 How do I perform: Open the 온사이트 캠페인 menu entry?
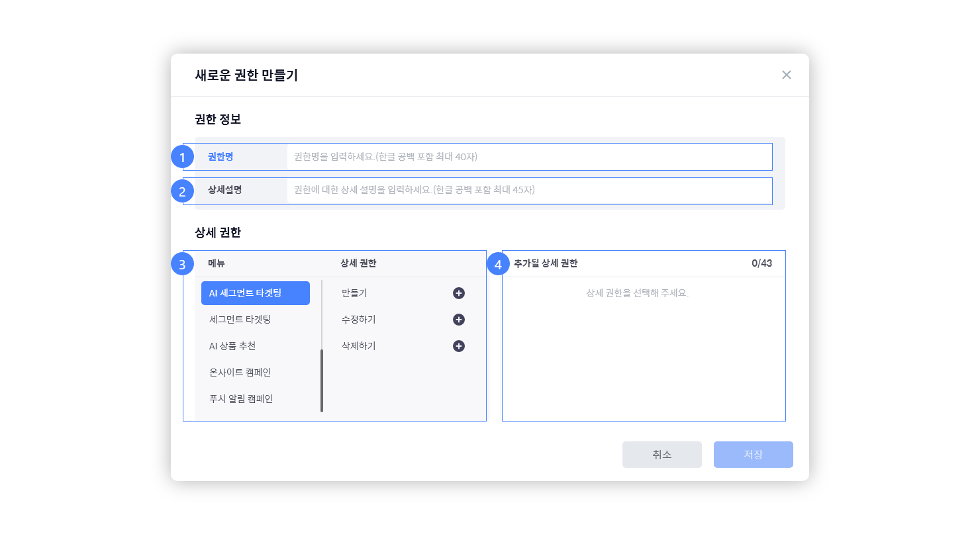pyautogui.click(x=240, y=373)
